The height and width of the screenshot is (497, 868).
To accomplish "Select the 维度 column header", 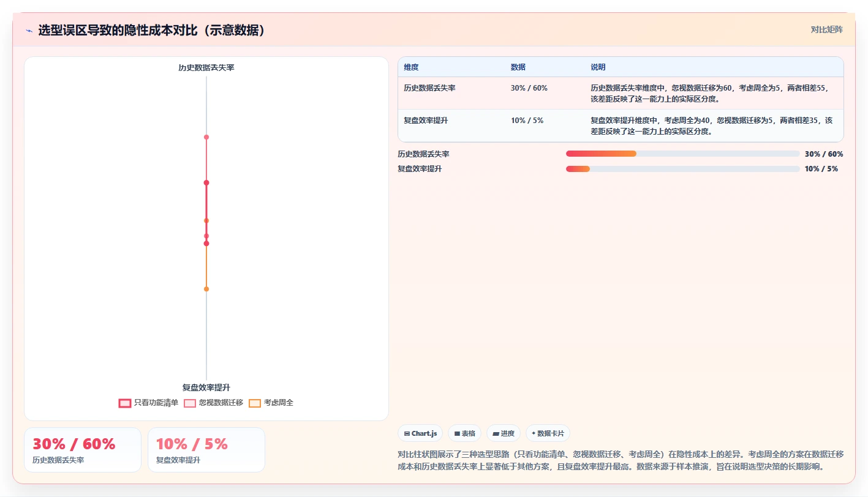I will click(x=411, y=67).
